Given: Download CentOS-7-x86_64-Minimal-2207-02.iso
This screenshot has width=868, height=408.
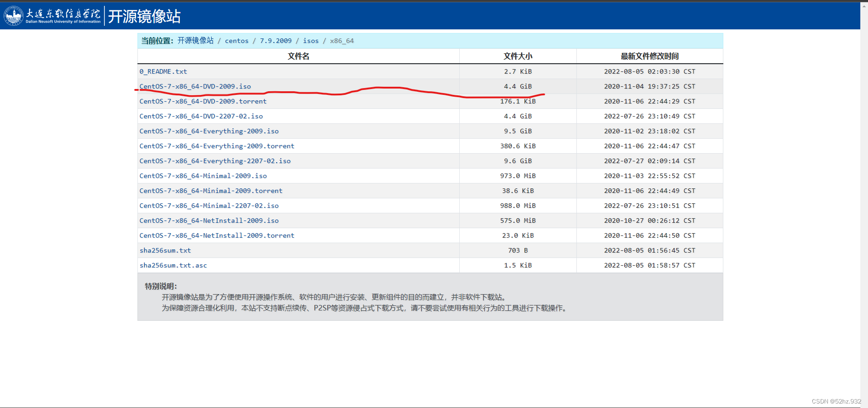Looking at the screenshot, I should [x=209, y=206].
